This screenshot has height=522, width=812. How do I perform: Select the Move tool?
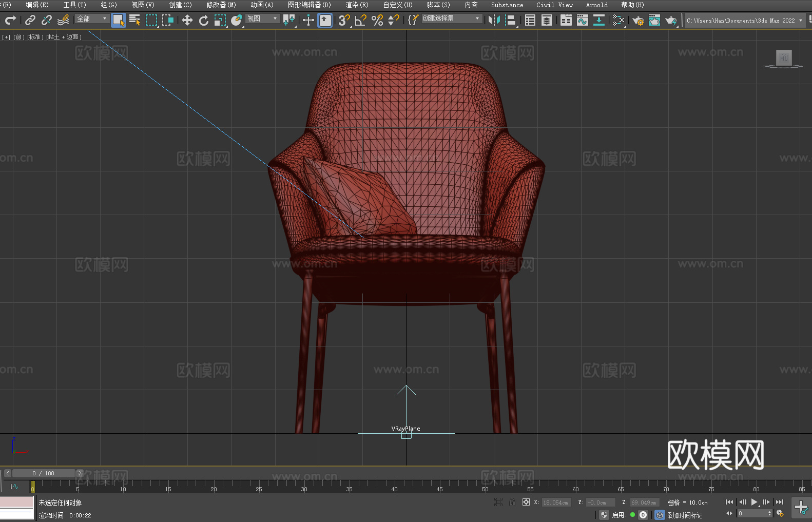pos(187,20)
